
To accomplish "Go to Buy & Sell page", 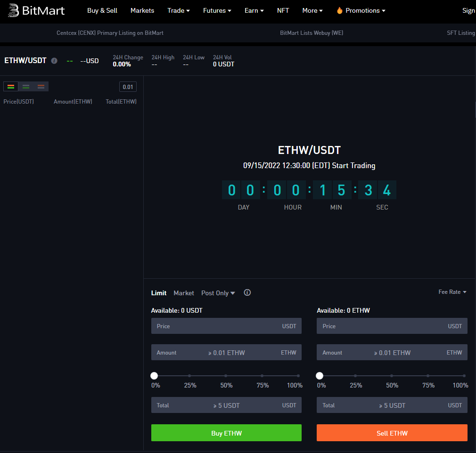I will click(x=102, y=11).
